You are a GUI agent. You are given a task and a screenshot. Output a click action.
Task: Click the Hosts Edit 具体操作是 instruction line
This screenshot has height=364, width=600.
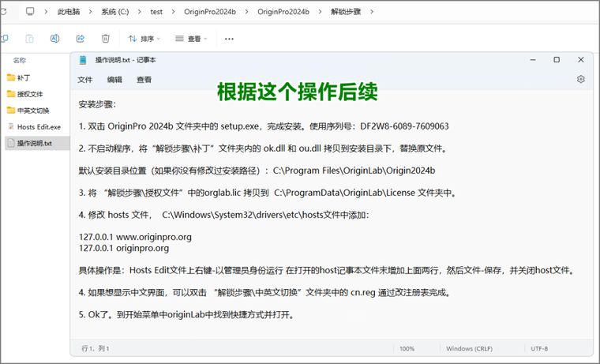click(x=328, y=271)
